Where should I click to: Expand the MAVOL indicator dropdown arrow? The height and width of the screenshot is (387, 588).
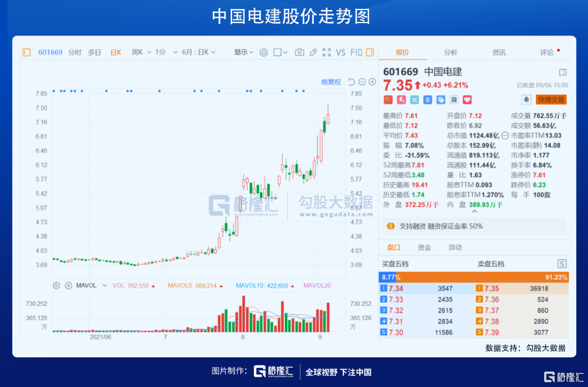[105, 286]
